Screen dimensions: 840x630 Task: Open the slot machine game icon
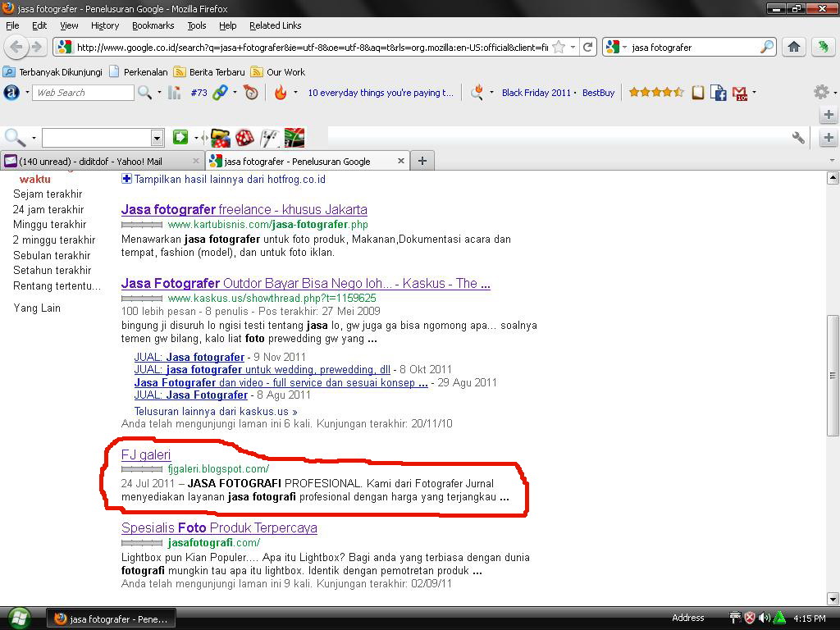point(220,138)
